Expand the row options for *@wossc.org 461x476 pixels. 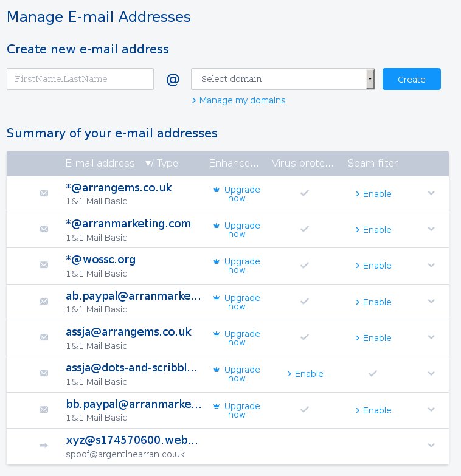coord(431,265)
